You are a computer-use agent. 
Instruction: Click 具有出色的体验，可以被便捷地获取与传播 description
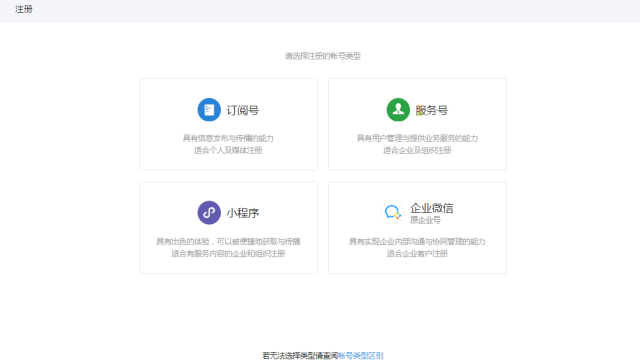[228, 242]
